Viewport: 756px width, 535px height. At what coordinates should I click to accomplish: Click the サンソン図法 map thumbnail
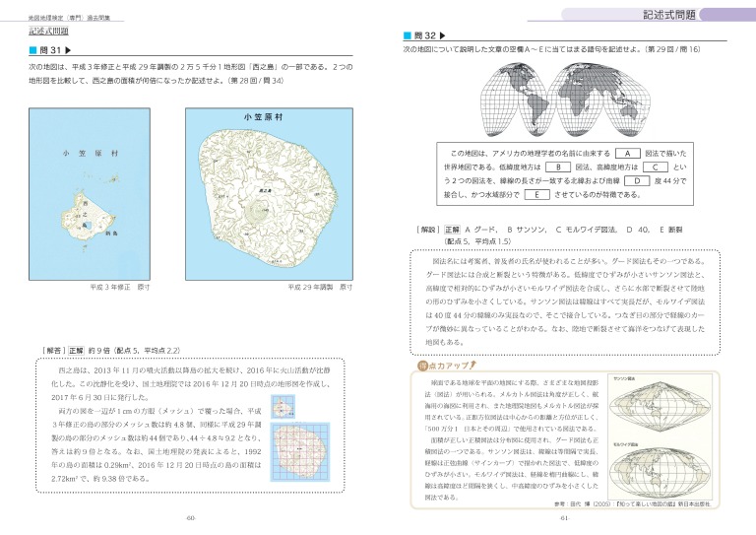[x=660, y=407]
